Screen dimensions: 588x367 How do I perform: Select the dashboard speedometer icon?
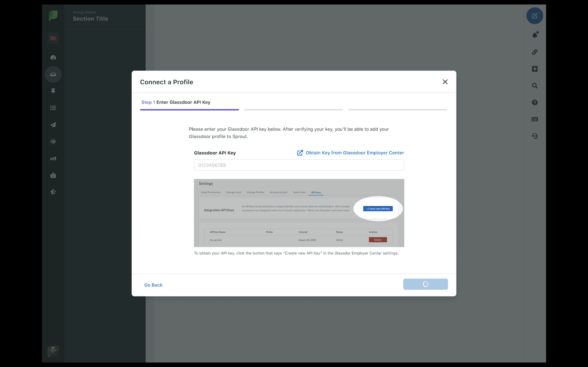pos(53,57)
